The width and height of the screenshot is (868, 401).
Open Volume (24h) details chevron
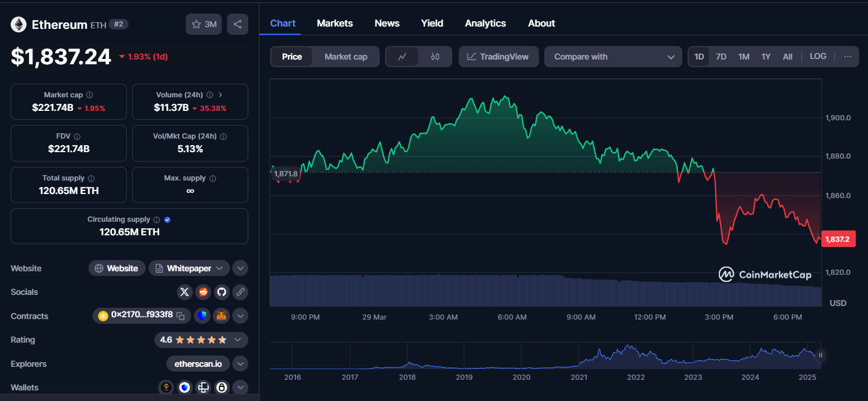coord(221,95)
